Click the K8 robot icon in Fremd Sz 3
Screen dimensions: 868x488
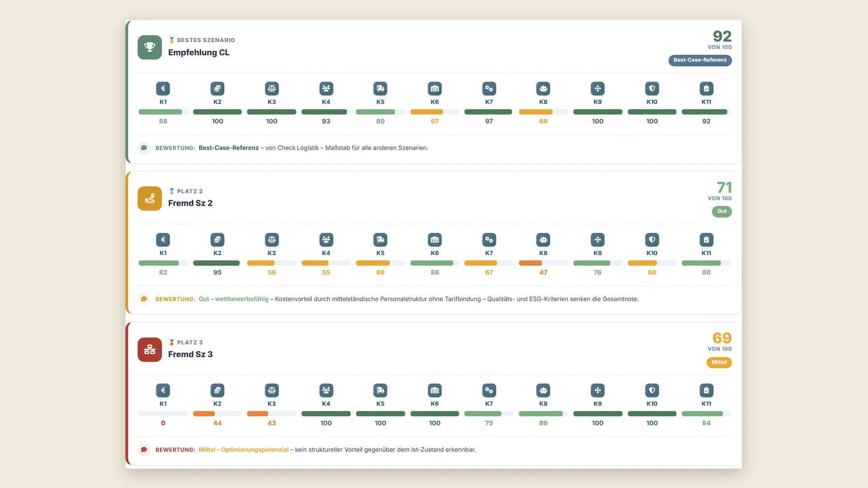point(543,390)
